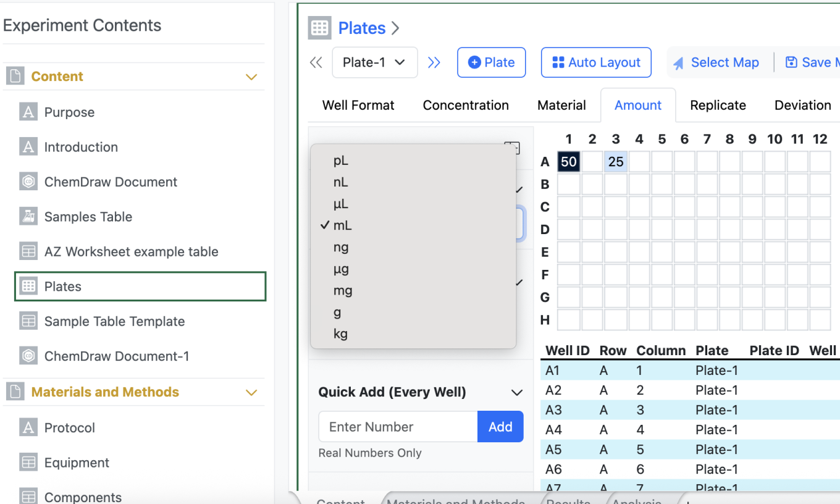
Task: Click the ChemDraw Document icon in sidebar
Action: coord(28,182)
